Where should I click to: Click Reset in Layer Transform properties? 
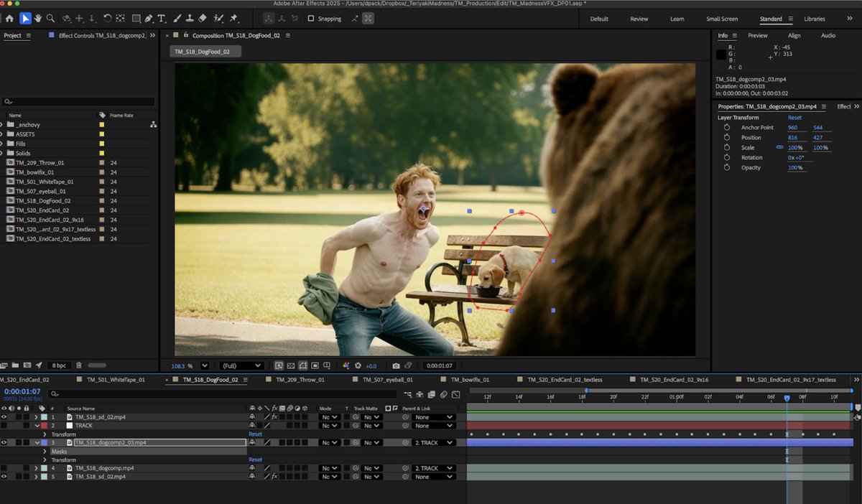[x=794, y=118]
